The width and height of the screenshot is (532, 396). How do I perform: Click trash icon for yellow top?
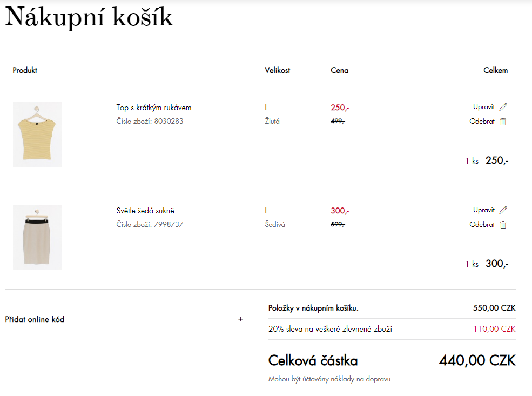coord(503,122)
